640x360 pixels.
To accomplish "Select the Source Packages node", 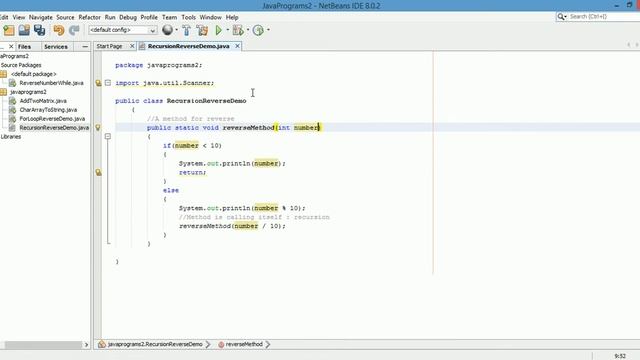I will 21,65.
